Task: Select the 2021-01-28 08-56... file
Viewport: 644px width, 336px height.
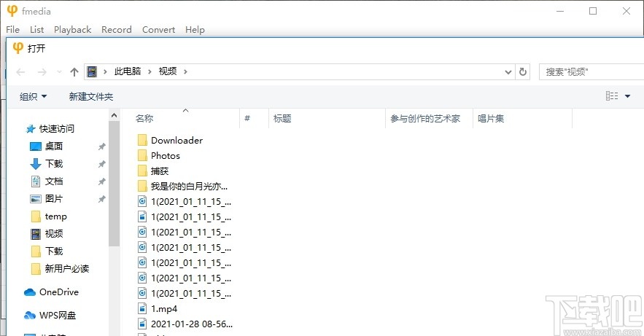Action: (x=192, y=324)
